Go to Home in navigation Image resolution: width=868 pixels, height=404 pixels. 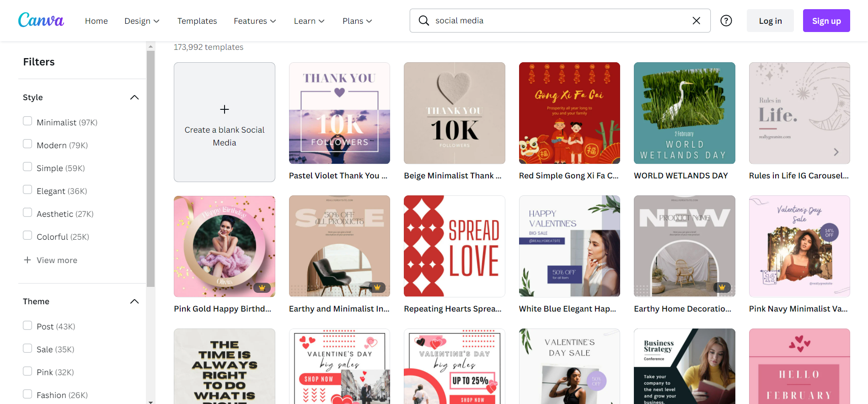click(96, 21)
